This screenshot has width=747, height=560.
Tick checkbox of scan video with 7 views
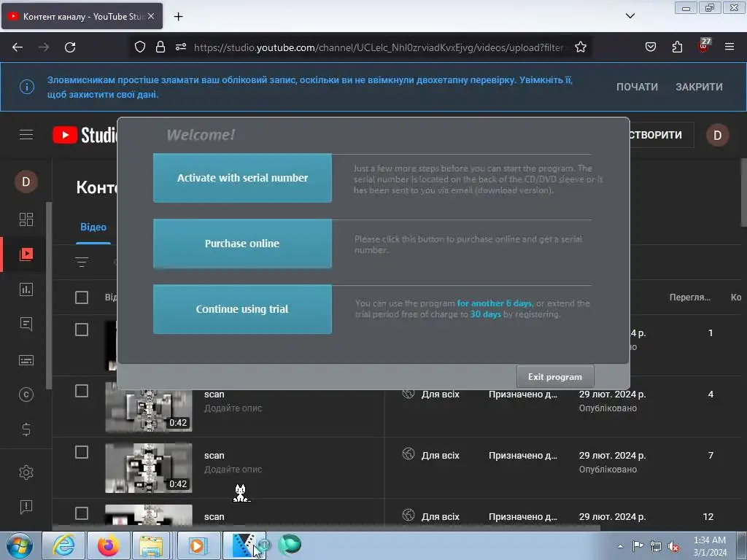[82, 452]
